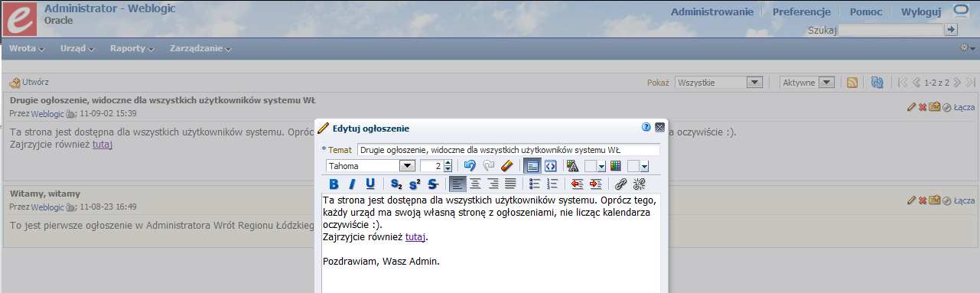This screenshot has height=293, width=980.
Task: Open help for Edytuj ogłoszenie dialog
Action: (646, 128)
